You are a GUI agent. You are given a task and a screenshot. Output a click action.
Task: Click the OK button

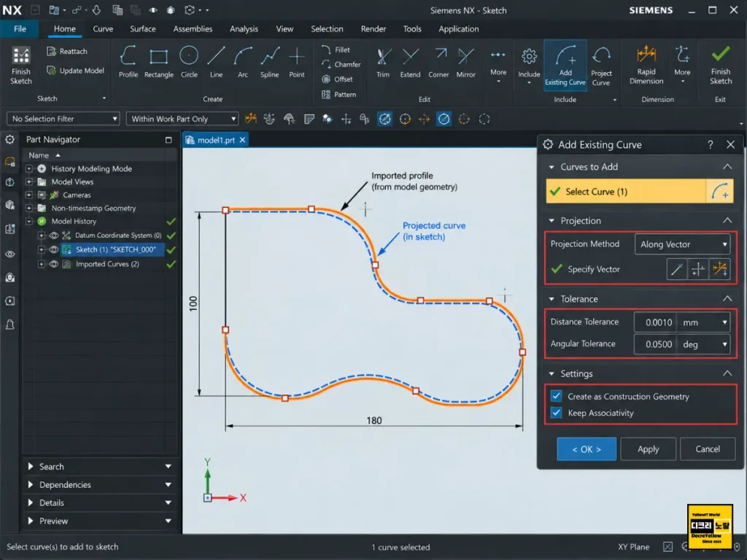587,449
